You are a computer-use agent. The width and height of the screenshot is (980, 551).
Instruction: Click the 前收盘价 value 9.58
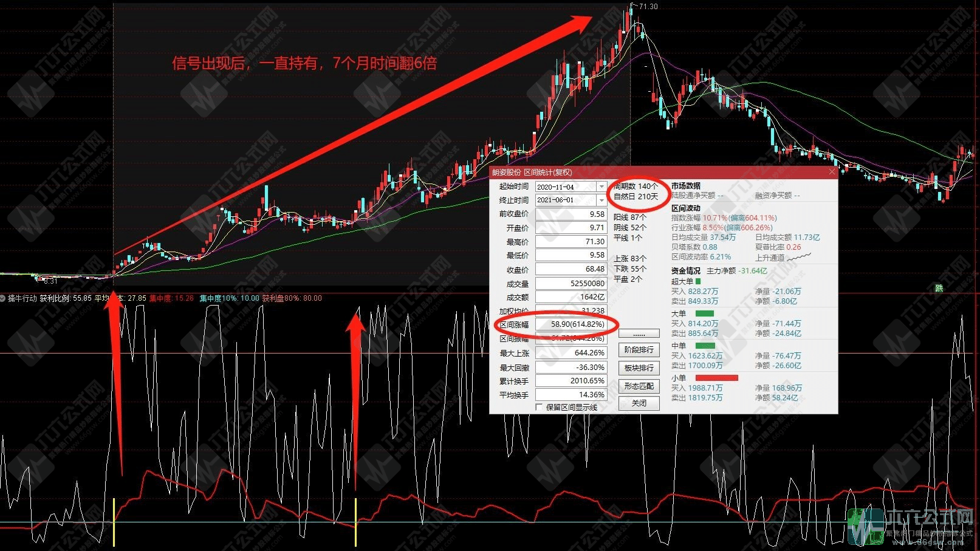[x=571, y=214]
